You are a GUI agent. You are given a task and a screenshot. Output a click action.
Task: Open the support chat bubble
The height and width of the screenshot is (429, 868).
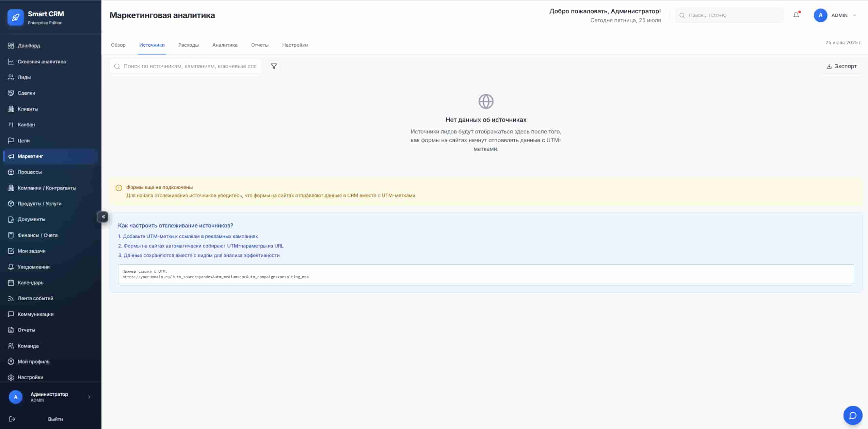point(852,415)
